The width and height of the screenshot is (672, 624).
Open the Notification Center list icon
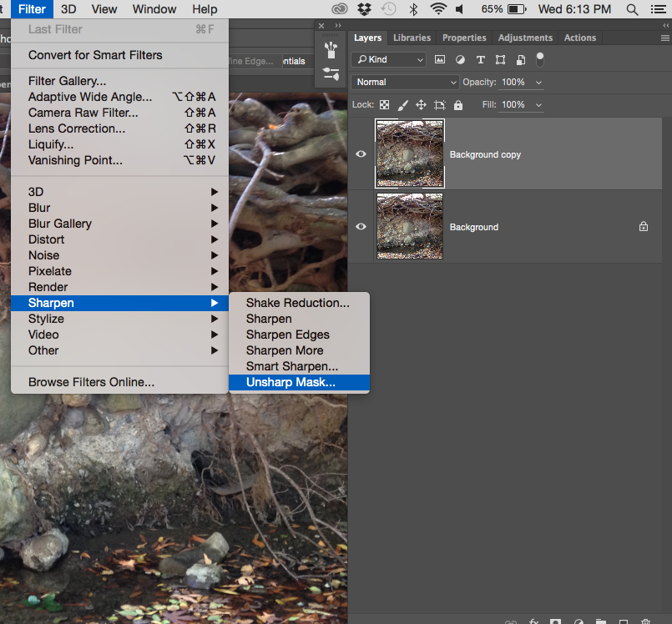point(659,9)
